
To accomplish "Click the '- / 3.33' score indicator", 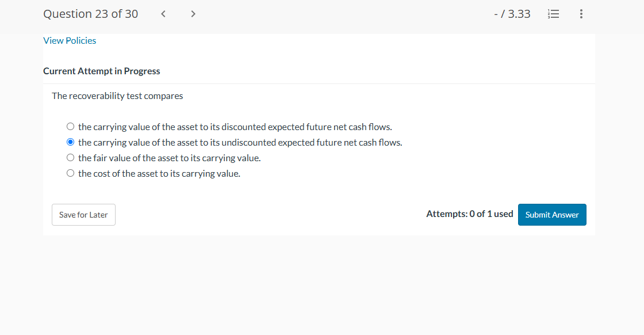I will point(512,14).
